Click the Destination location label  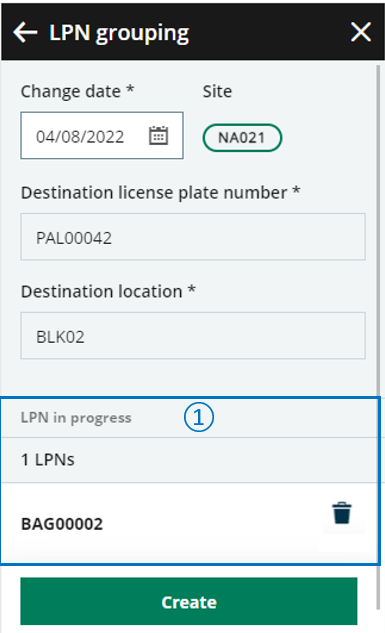[x=101, y=291]
